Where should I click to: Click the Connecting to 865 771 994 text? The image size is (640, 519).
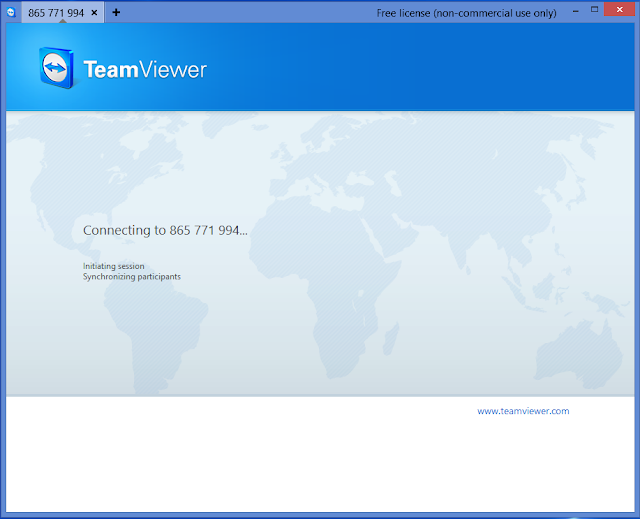(x=165, y=231)
